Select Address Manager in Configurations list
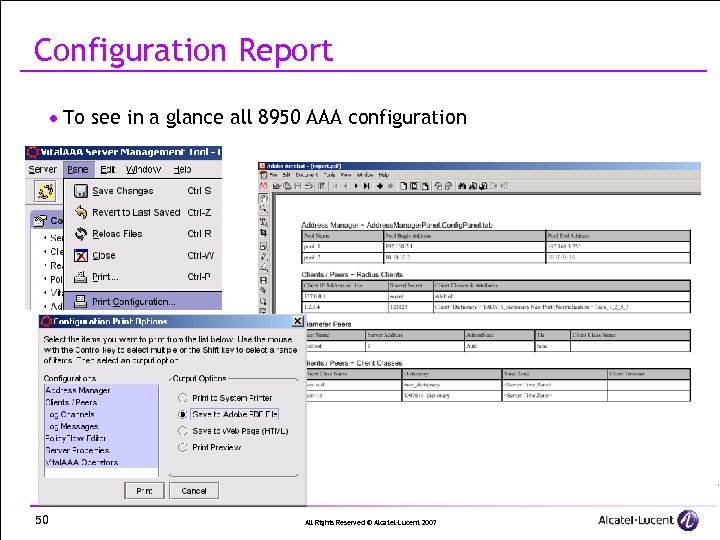Screen dimensions: 720x540 tap(101, 390)
